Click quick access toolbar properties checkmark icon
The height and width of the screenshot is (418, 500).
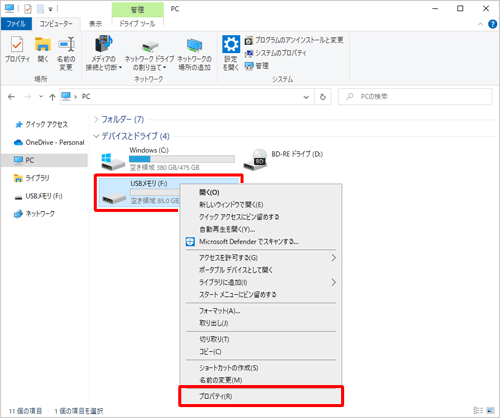(x=28, y=9)
